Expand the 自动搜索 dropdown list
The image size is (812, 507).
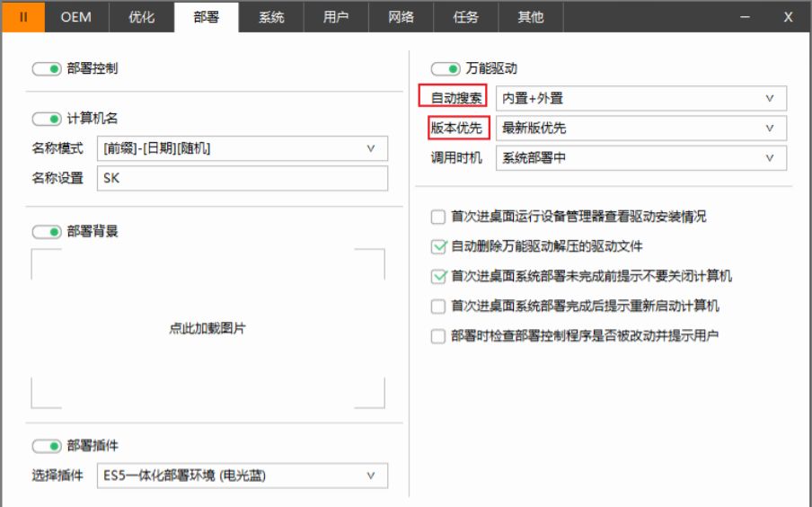(640, 98)
